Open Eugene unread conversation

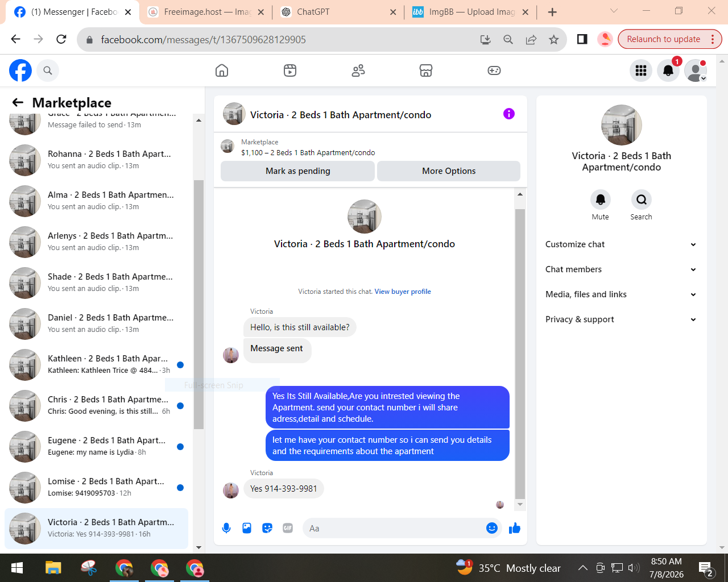[97, 447]
